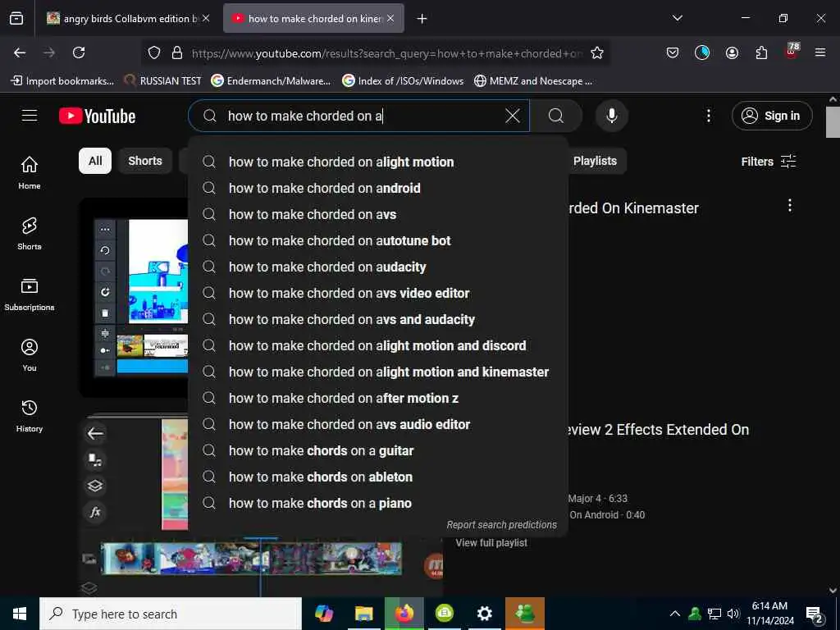Screen dimensions: 840x630
Task: Open the RUSSIAN TEST bookmark
Action: click(162, 81)
